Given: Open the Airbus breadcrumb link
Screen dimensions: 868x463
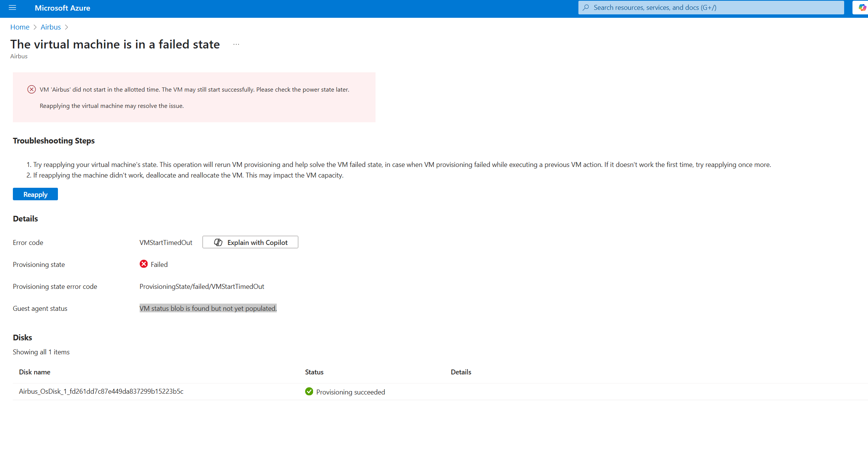Looking at the screenshot, I should point(51,27).
